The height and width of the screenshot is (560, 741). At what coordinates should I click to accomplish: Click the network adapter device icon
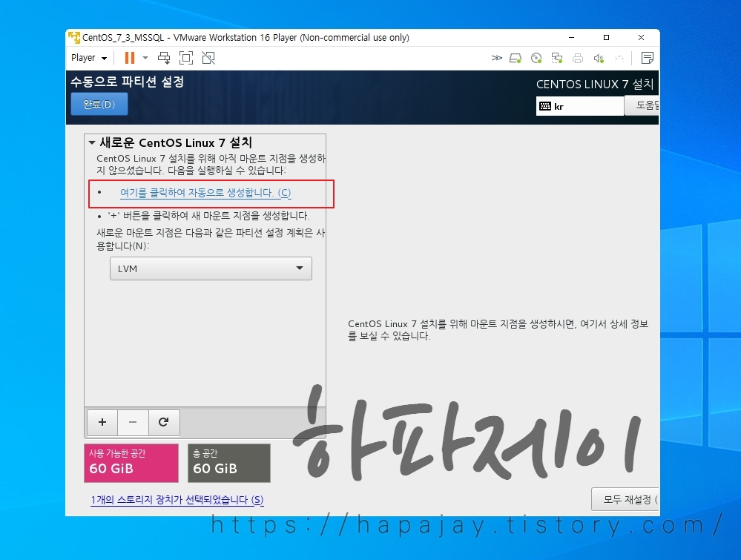[557, 58]
